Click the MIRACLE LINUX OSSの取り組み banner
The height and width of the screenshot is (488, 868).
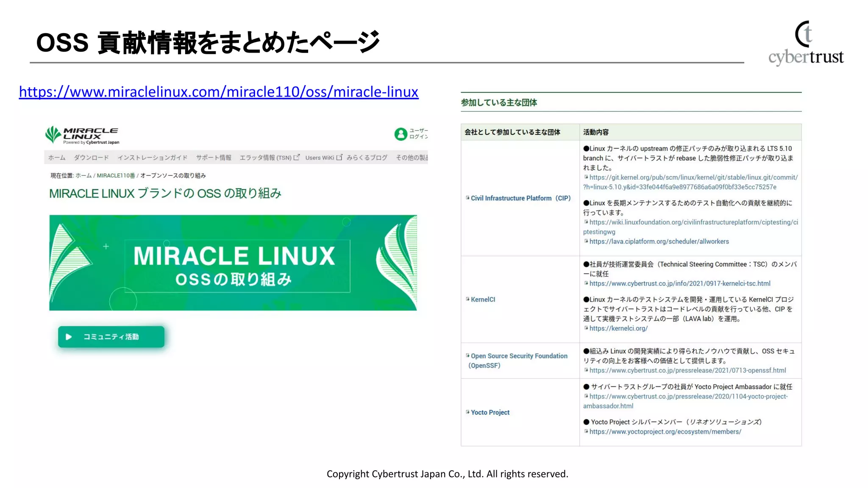click(233, 263)
